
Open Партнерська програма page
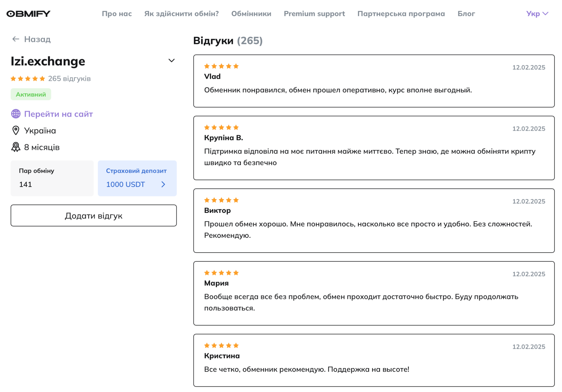click(401, 14)
